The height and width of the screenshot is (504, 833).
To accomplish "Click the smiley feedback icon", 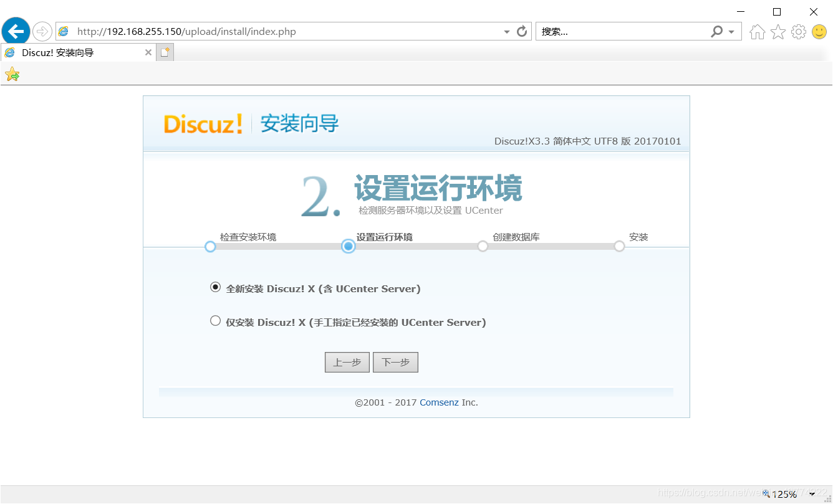I will 819,32.
